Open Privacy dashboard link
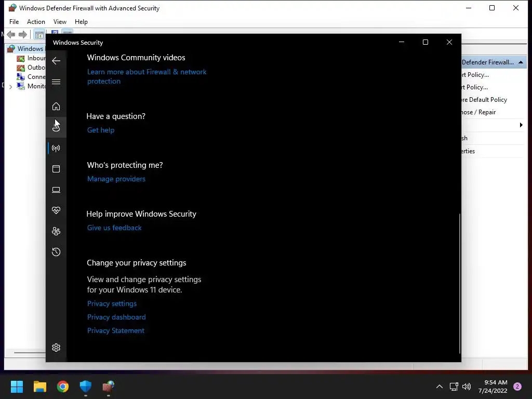 116,317
